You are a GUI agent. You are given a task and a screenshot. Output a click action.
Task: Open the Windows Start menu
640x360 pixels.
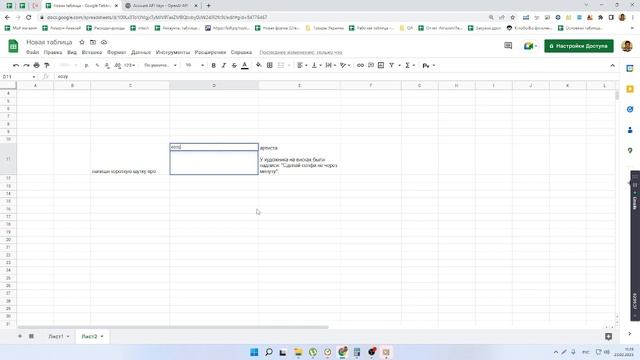point(254,352)
